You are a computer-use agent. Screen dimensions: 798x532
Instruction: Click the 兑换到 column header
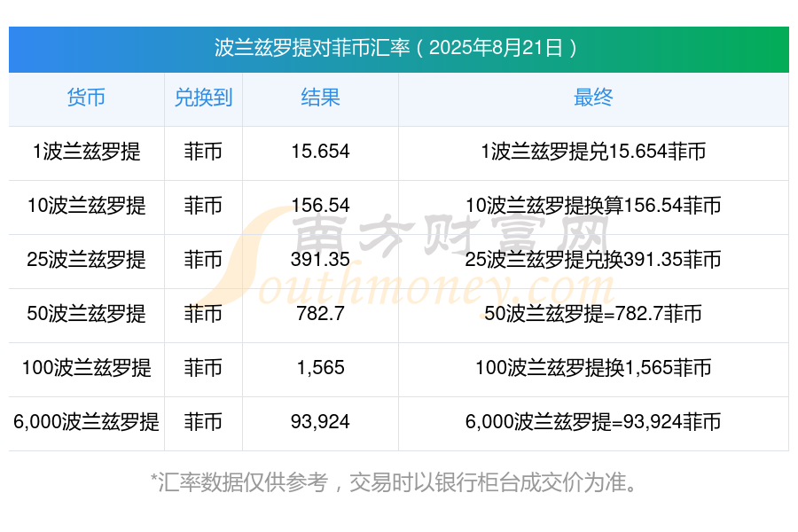(203, 98)
